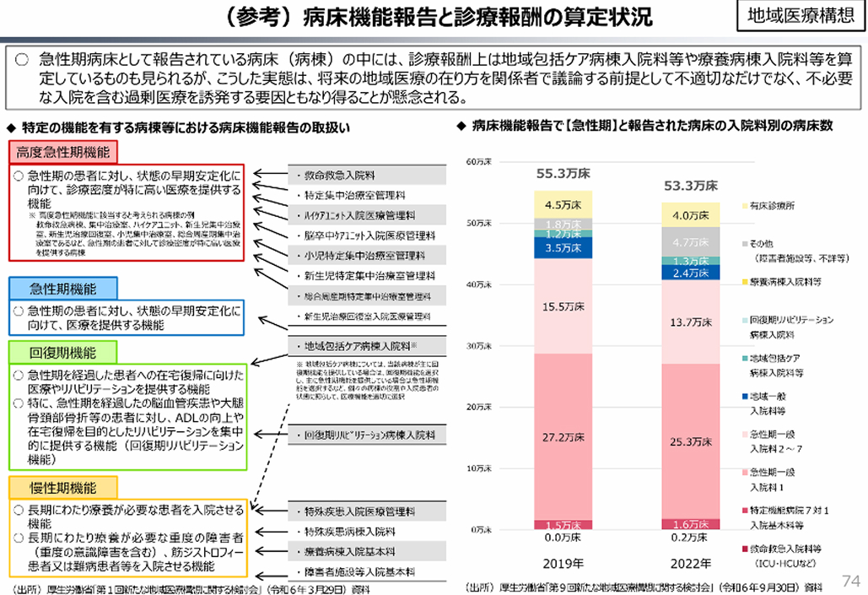The width and height of the screenshot is (868, 595).
Task: Select the blue 急性期機能 heading box
Action: click(63, 289)
